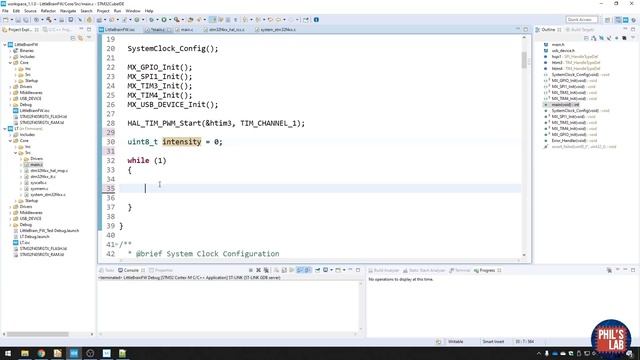
Task: Click the 'intensity' variable in the code
Action: (x=182, y=142)
